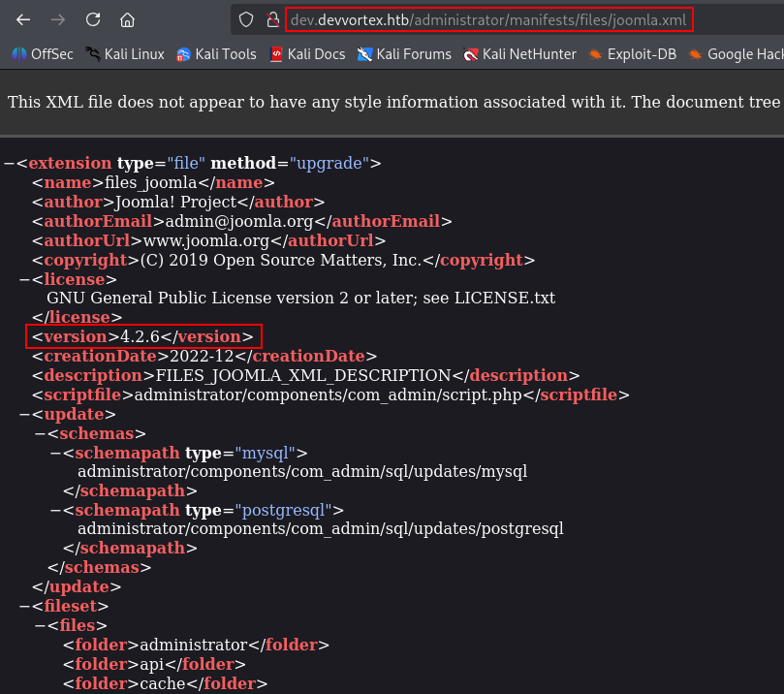Click the version value 4.2.6

pyautogui.click(x=140, y=336)
